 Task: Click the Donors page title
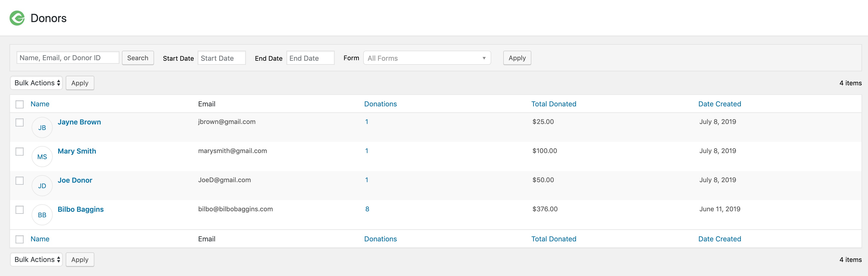(x=48, y=18)
